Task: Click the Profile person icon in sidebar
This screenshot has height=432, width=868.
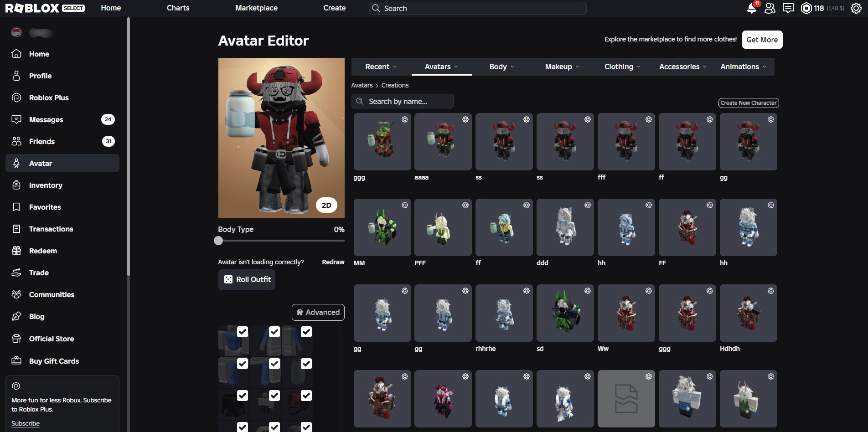Action: (x=16, y=76)
